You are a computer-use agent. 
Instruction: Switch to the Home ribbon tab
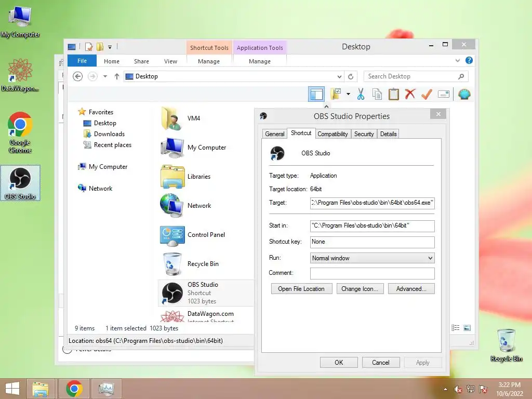coord(112,61)
